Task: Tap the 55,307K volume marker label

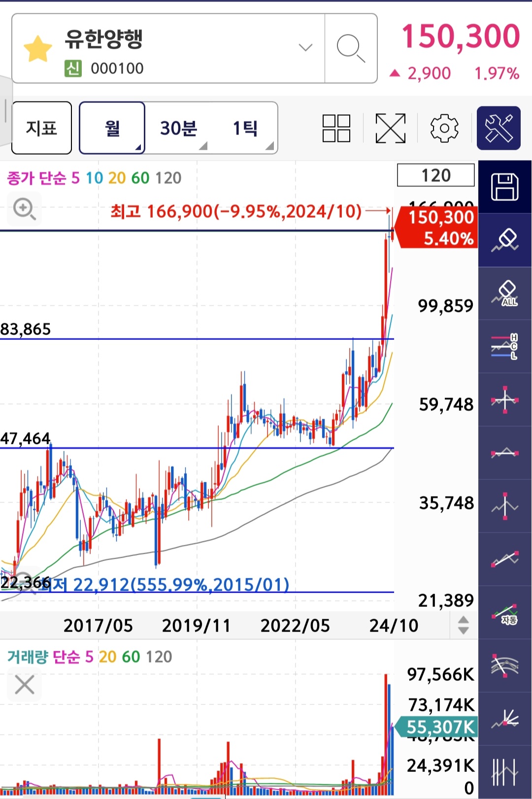Action: 436,727
